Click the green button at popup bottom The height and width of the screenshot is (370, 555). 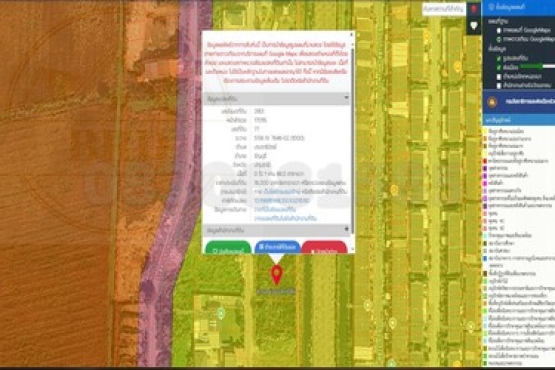(x=228, y=247)
